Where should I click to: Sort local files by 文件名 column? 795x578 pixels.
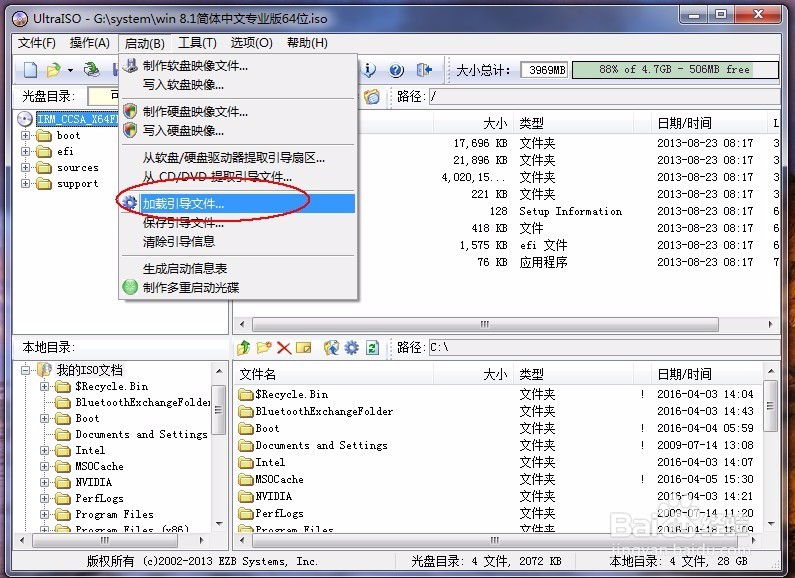pos(333,374)
